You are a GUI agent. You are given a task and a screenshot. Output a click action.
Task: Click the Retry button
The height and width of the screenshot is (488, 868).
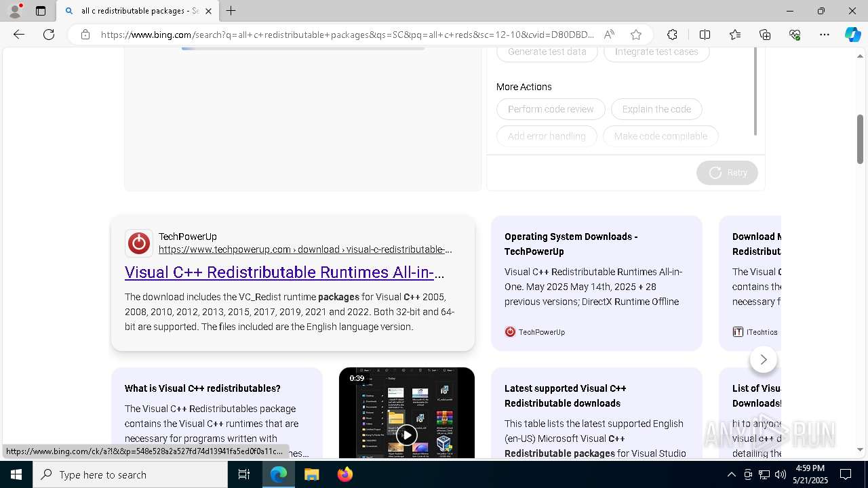(x=727, y=173)
